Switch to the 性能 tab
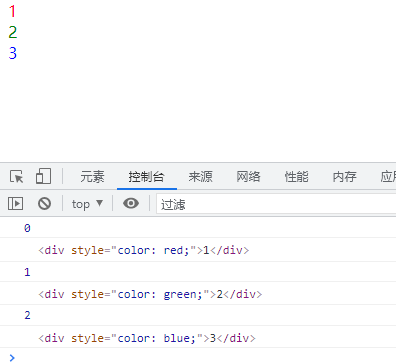 tap(296, 176)
